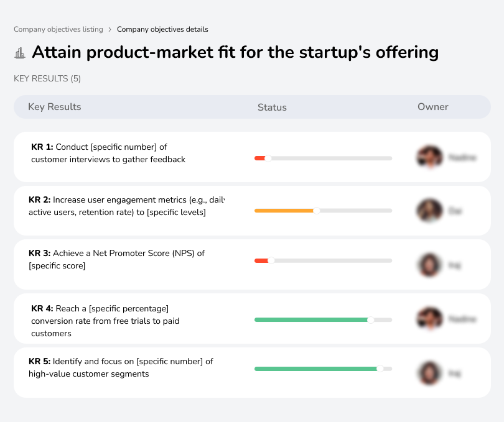Click Nadine's profile picture on KR 1
Viewport: 504px width, 422px height.
[x=429, y=157]
